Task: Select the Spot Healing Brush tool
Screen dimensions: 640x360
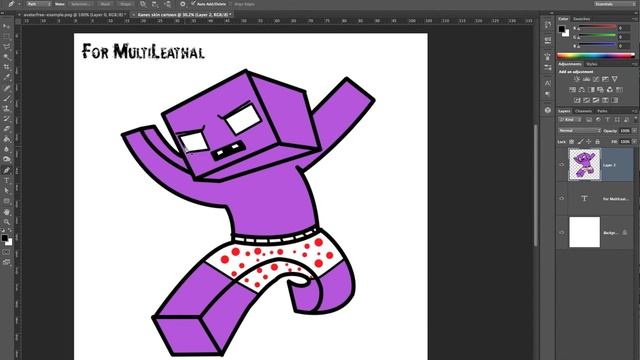Action: [x=6, y=88]
